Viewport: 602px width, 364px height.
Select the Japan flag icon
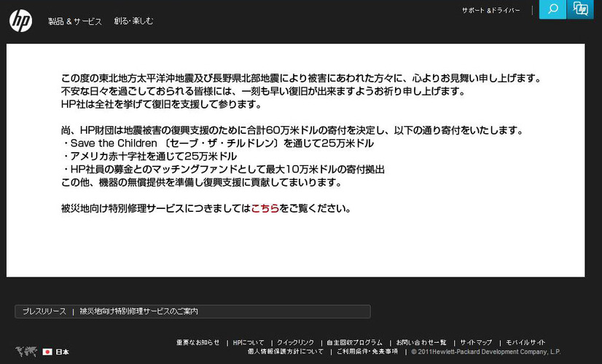point(47,352)
